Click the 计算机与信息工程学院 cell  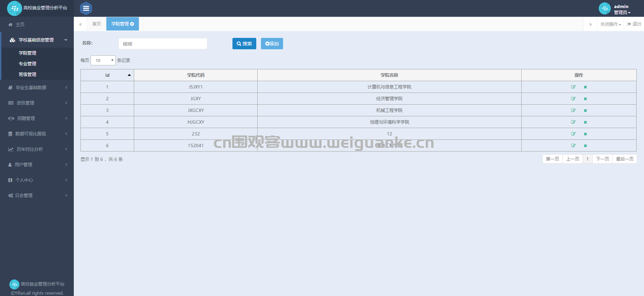(389, 87)
